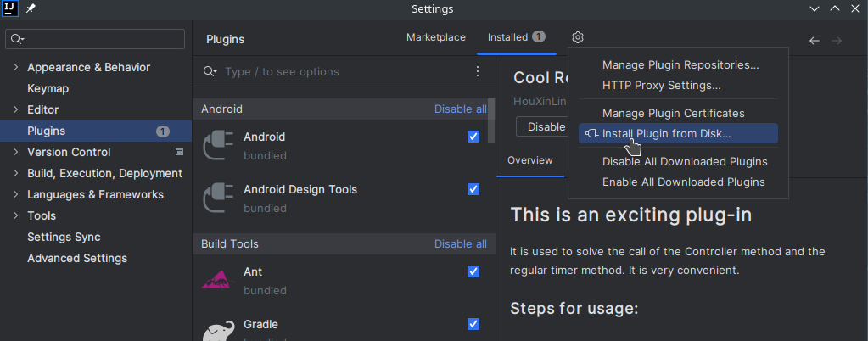Click Disable all for Android group

click(460, 109)
